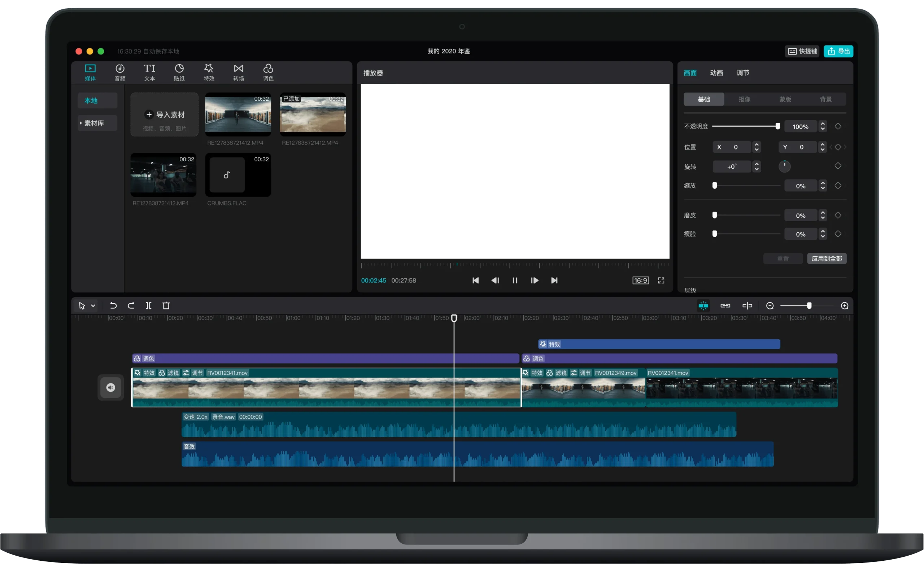Click 应用到全部 apply-to-all button

click(x=827, y=259)
